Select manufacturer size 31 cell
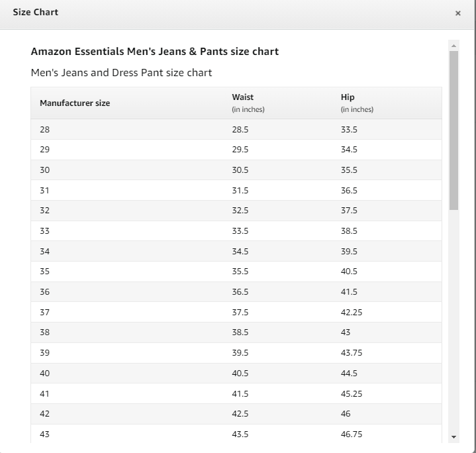476x453 pixels. [x=44, y=190]
